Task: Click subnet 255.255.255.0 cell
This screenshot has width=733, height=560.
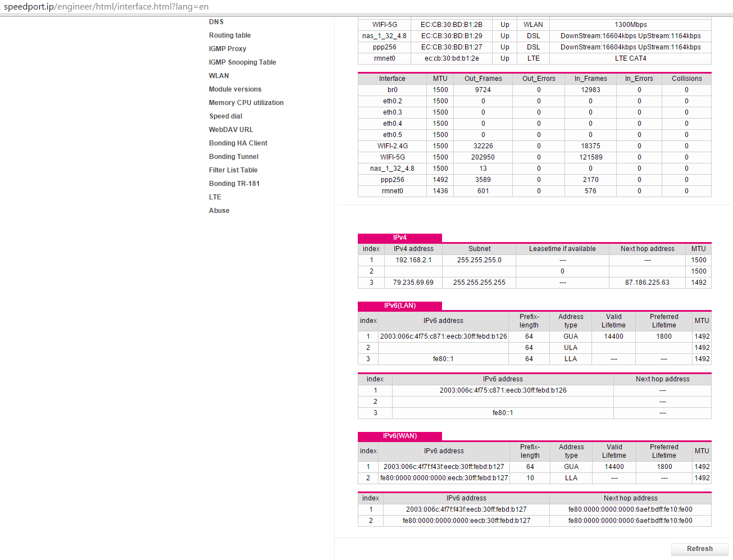Action: (x=479, y=260)
